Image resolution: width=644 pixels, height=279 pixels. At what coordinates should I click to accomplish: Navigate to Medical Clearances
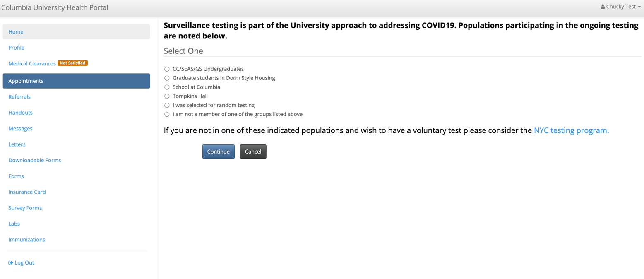coord(32,63)
